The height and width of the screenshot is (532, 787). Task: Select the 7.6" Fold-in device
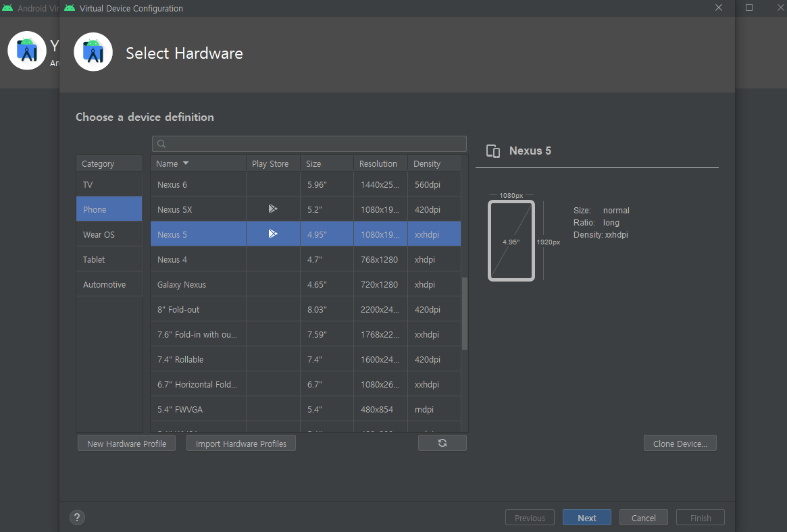tap(305, 334)
